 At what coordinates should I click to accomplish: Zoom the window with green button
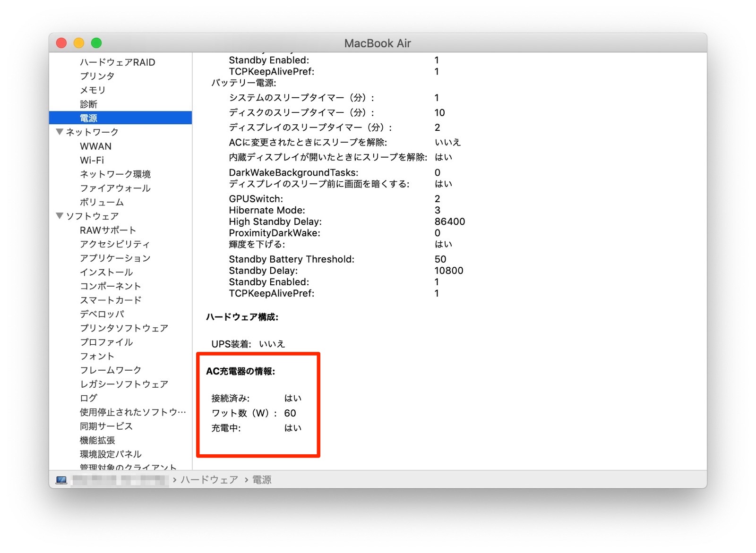(96, 43)
